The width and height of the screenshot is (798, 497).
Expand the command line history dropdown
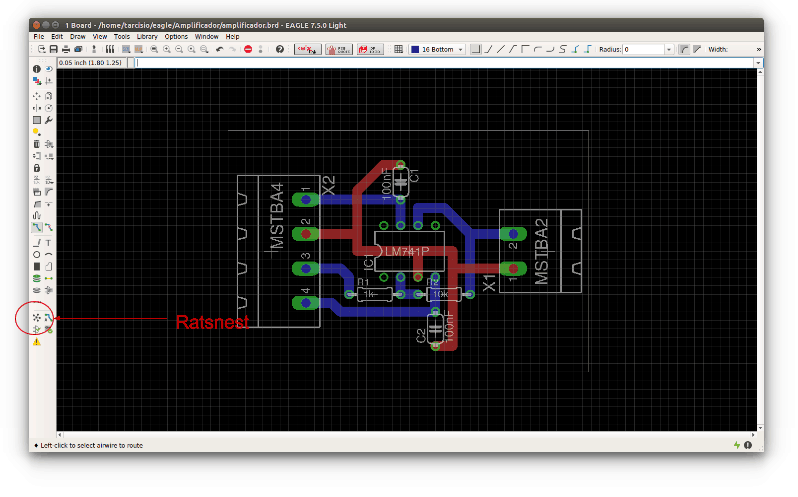pos(757,62)
